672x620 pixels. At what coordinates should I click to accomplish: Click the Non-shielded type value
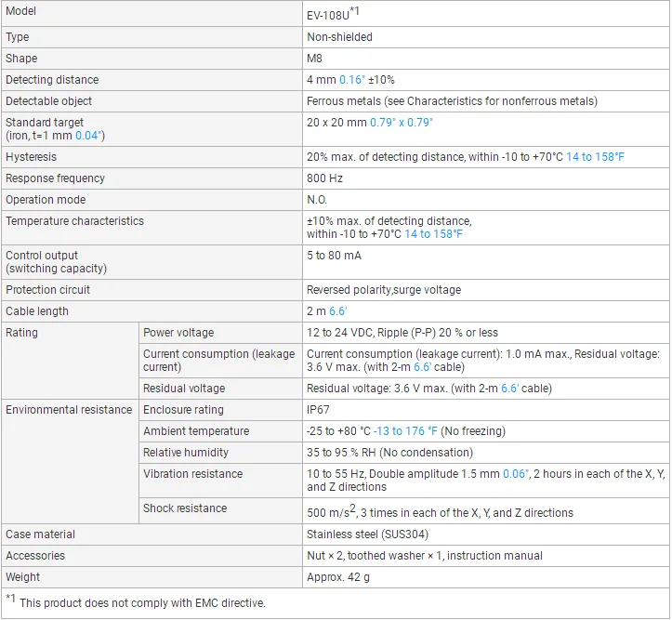pyautogui.click(x=339, y=37)
